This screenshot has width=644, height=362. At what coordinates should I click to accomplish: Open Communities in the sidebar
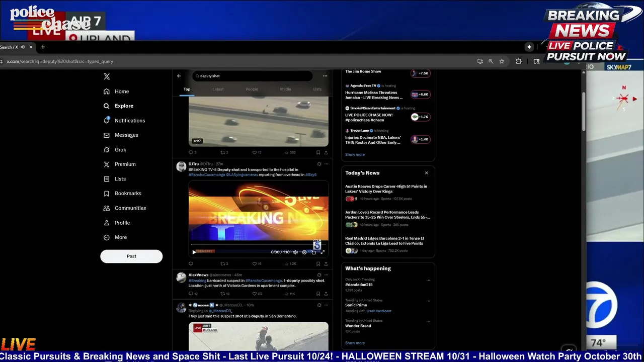pos(124,208)
